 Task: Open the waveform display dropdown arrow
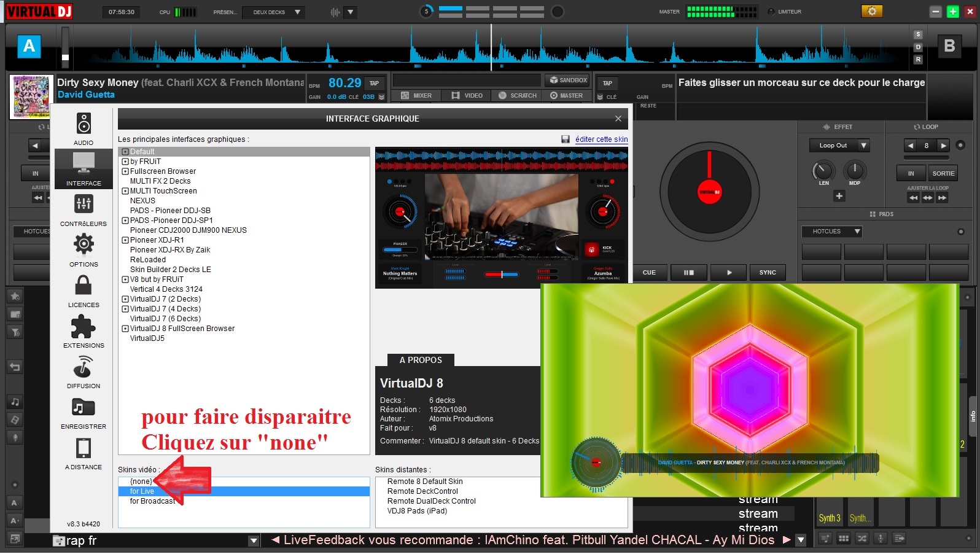click(350, 12)
